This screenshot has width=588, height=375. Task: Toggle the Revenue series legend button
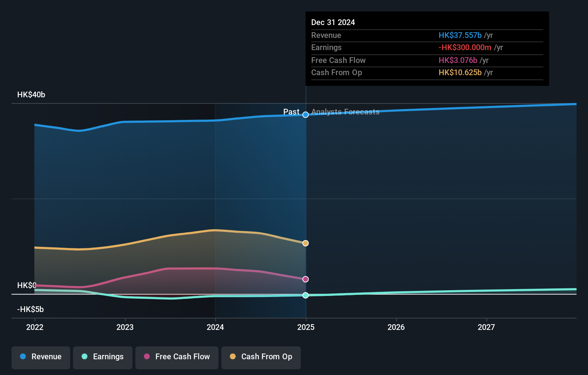click(x=41, y=357)
